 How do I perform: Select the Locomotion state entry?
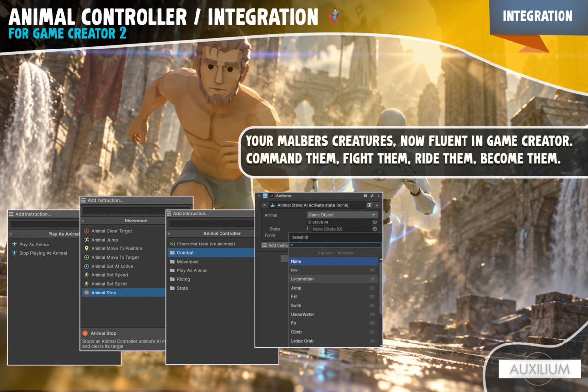(333, 279)
